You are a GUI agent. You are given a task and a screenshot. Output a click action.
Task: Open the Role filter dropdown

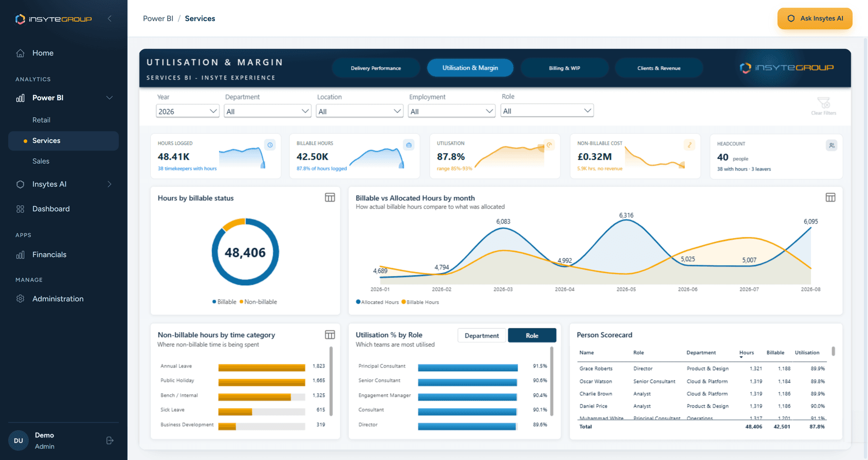click(547, 111)
